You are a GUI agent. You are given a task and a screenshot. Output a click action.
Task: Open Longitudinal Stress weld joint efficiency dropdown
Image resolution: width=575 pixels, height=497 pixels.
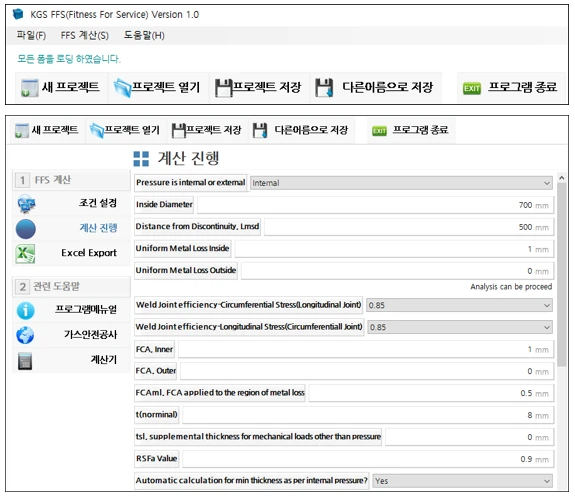(460, 327)
